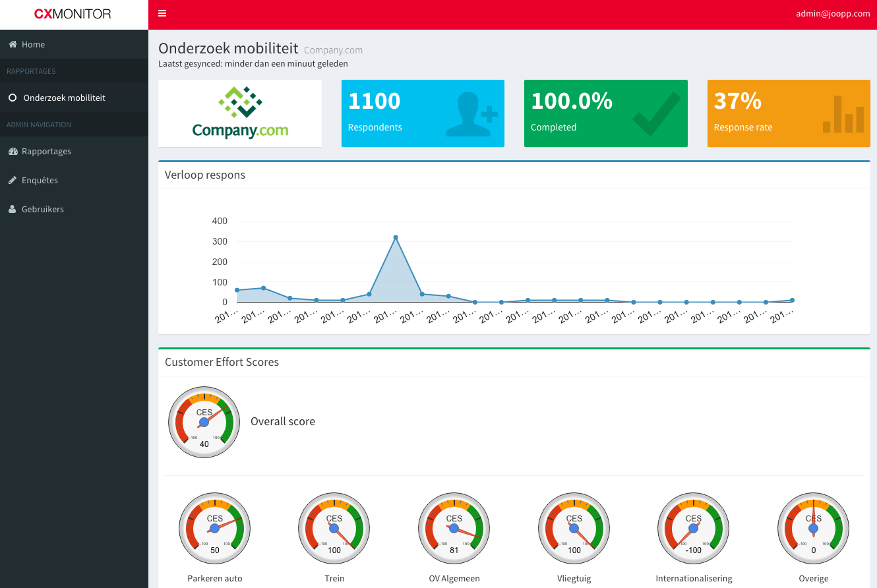
Task: Click the Overall score CES gauge
Action: 204,422
